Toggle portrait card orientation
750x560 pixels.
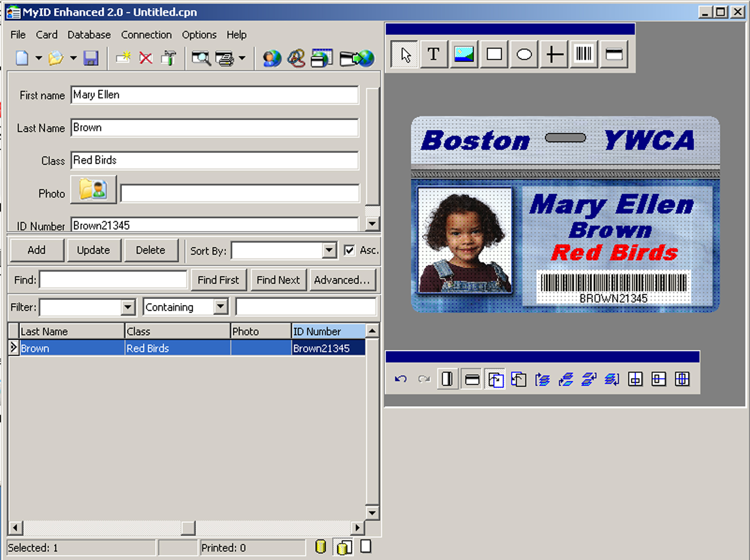click(447, 379)
